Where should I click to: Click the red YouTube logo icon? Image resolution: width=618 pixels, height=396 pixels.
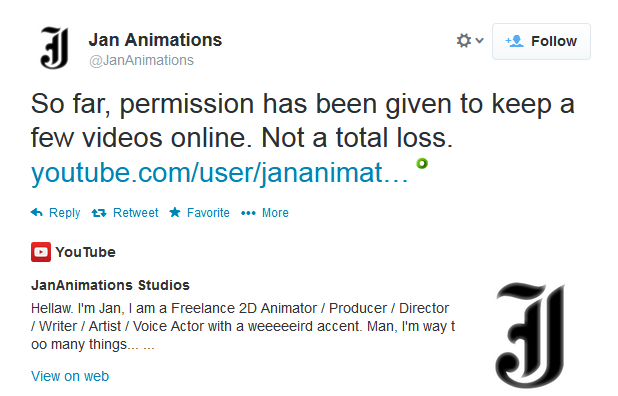point(41,252)
